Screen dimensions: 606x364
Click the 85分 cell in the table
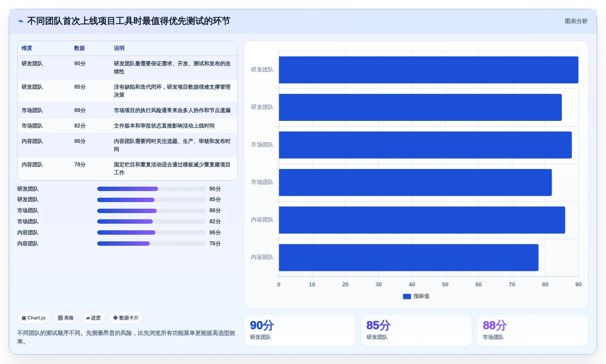[x=80, y=87]
